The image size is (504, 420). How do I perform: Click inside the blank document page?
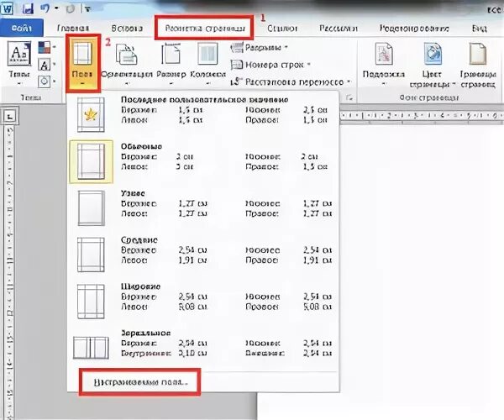(x=421, y=270)
